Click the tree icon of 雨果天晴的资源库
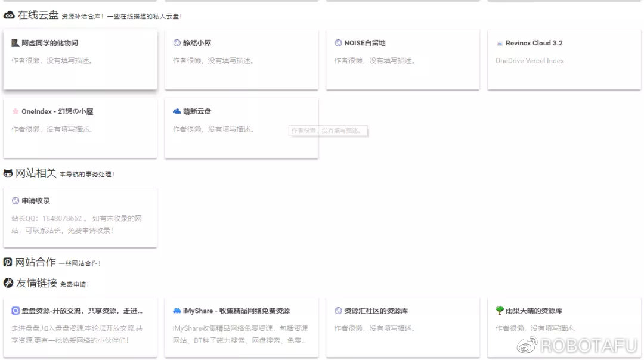Viewport: 644px width, 360px height. (x=500, y=311)
